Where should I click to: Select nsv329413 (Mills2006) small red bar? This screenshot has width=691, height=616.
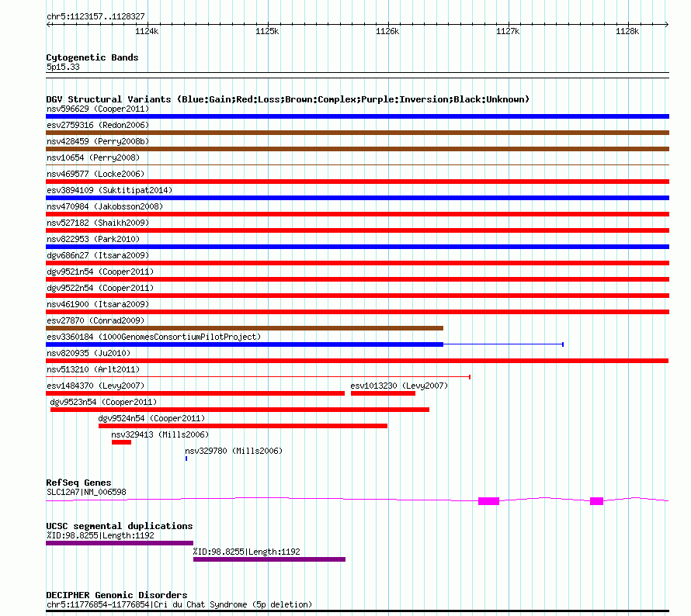121,442
